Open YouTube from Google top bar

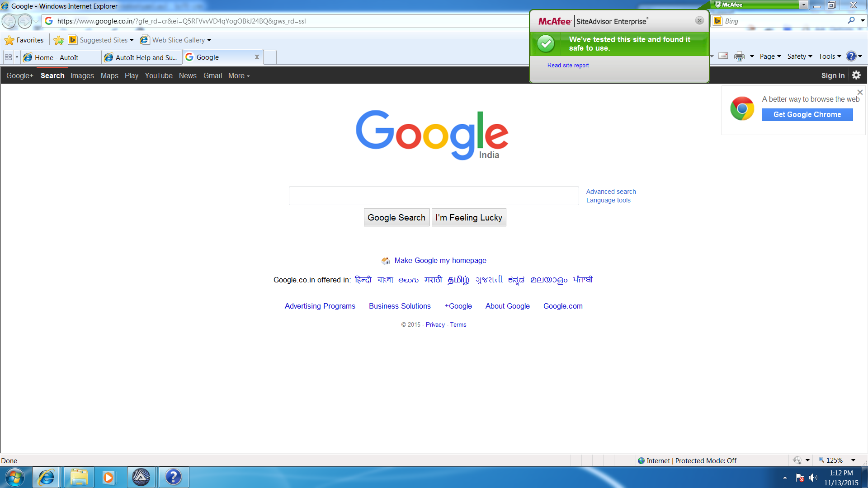coord(159,75)
